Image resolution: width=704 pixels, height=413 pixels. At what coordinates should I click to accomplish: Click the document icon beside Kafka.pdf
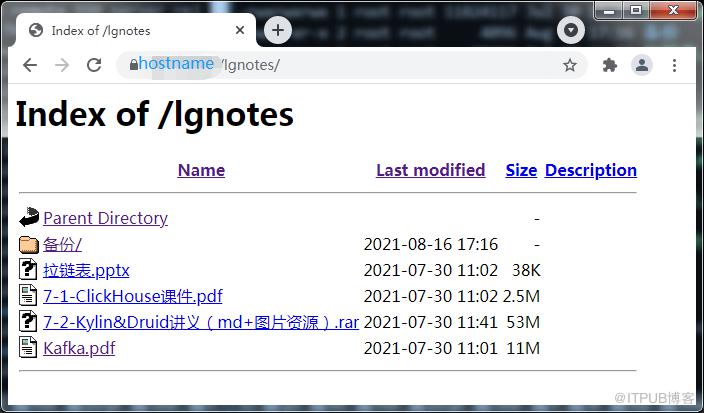tap(28, 347)
